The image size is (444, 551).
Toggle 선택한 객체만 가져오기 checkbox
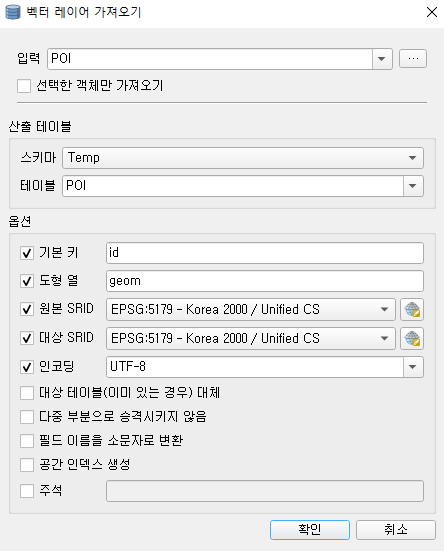(24, 86)
